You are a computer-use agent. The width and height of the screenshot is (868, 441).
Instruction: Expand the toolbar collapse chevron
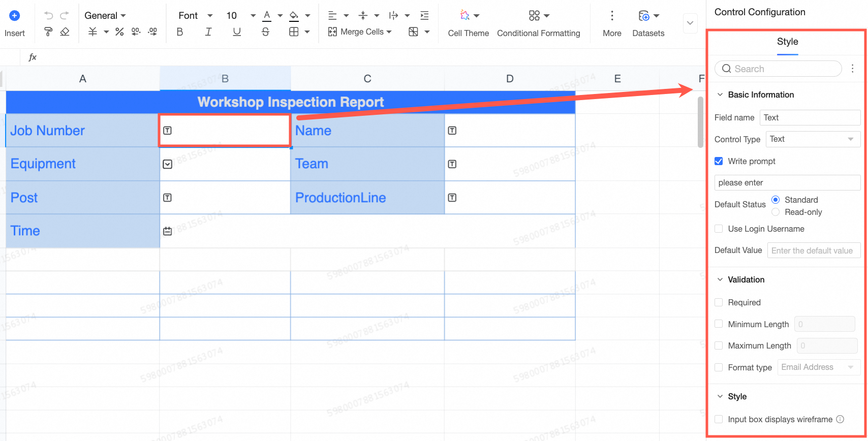pos(690,23)
